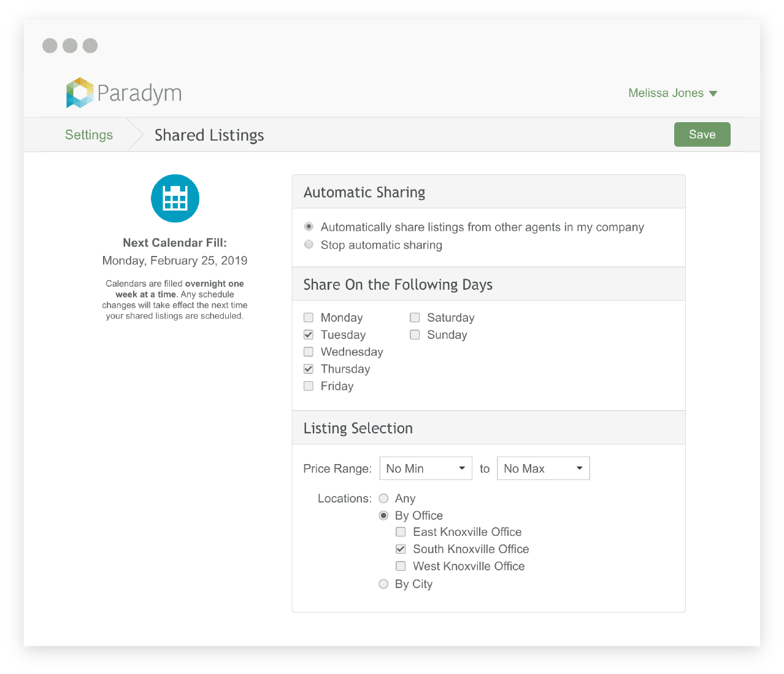Select automatically share listings option

point(309,227)
